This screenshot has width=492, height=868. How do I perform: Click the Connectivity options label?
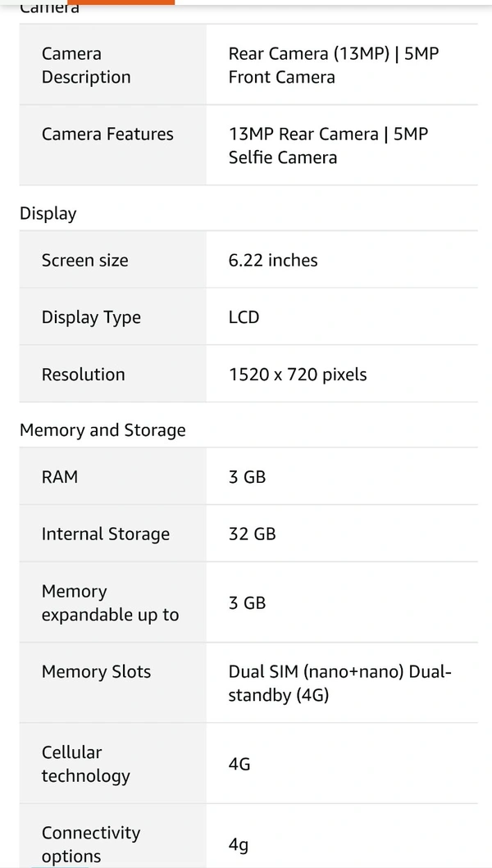[91, 844]
